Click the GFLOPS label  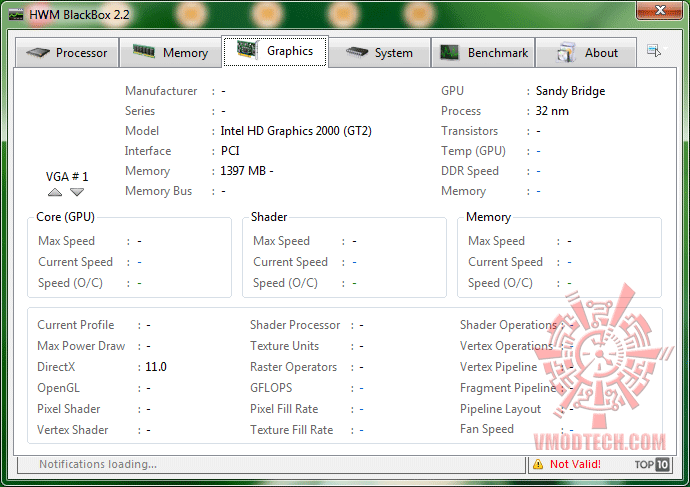[271, 388]
